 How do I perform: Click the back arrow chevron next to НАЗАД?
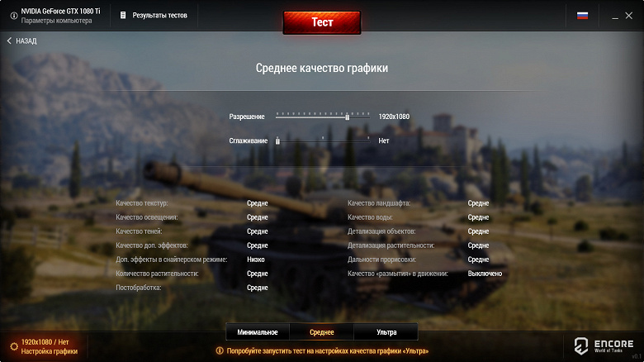pyautogui.click(x=9, y=40)
